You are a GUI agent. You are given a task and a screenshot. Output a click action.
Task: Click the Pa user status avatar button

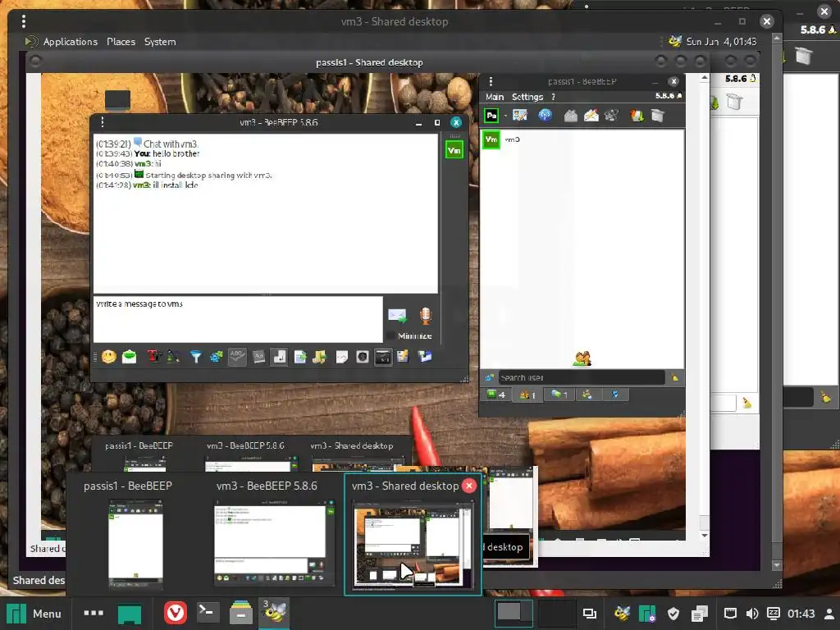tap(491, 115)
